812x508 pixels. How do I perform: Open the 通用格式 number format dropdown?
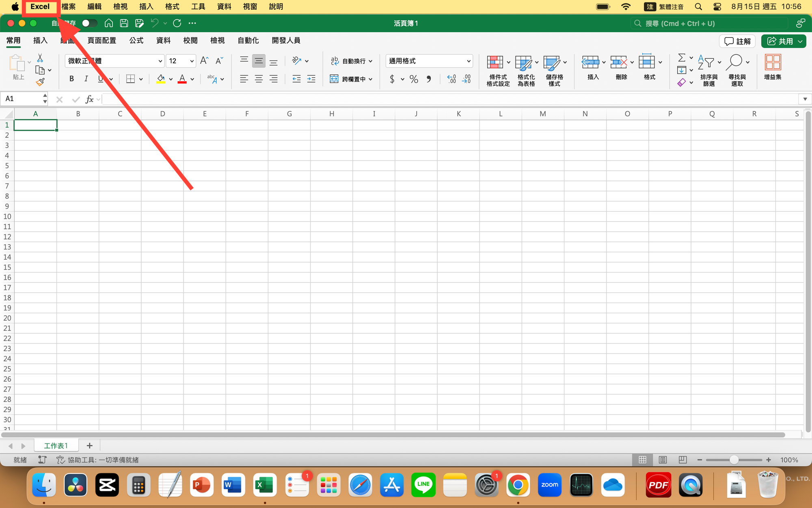469,61
